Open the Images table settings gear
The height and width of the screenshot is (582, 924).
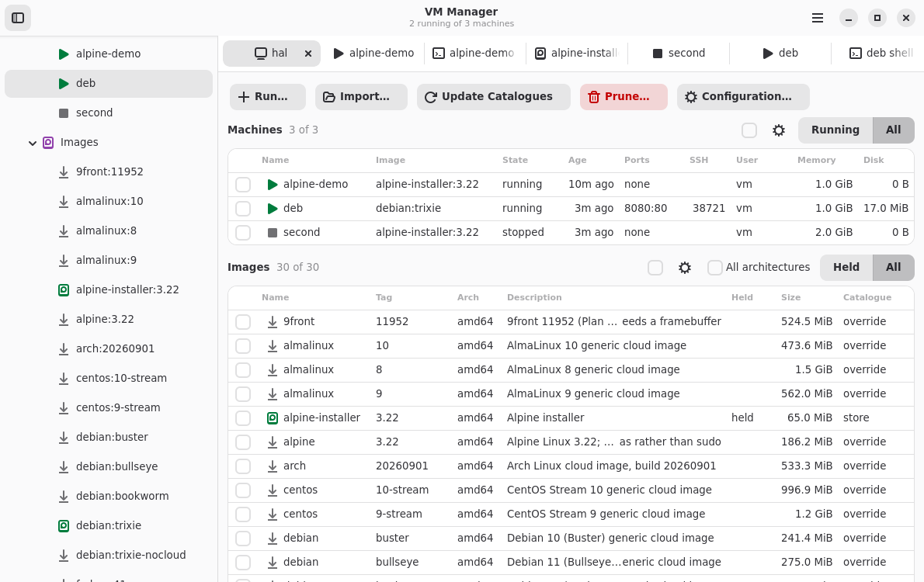pos(684,268)
